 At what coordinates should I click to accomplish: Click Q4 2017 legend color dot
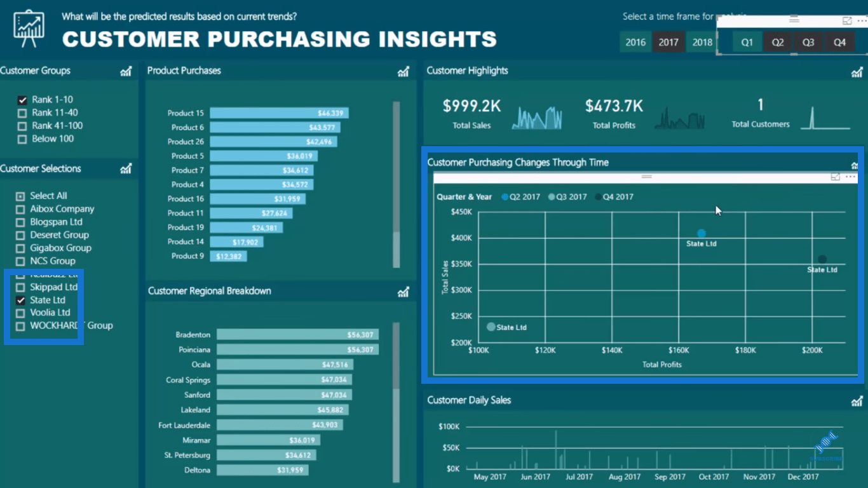(599, 197)
